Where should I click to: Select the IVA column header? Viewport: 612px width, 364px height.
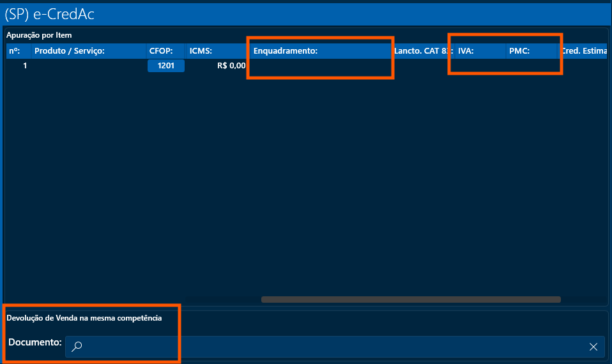point(466,51)
